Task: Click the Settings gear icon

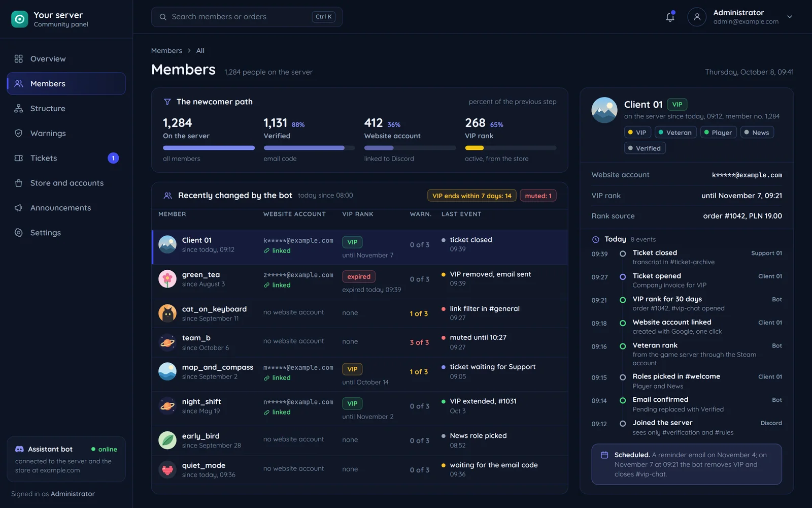Action: 19,233
